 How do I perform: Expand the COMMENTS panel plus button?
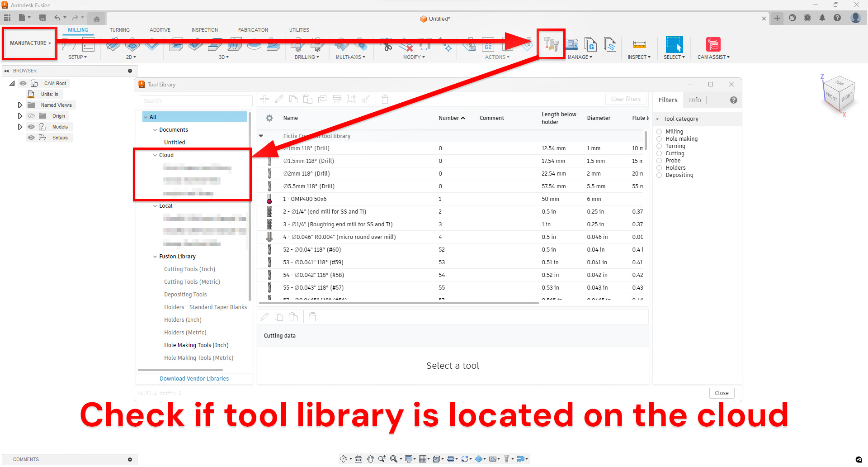pyautogui.click(x=130, y=459)
